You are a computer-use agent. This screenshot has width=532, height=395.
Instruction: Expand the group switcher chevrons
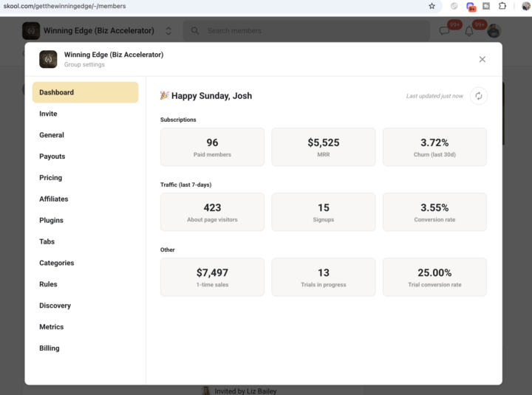click(168, 31)
